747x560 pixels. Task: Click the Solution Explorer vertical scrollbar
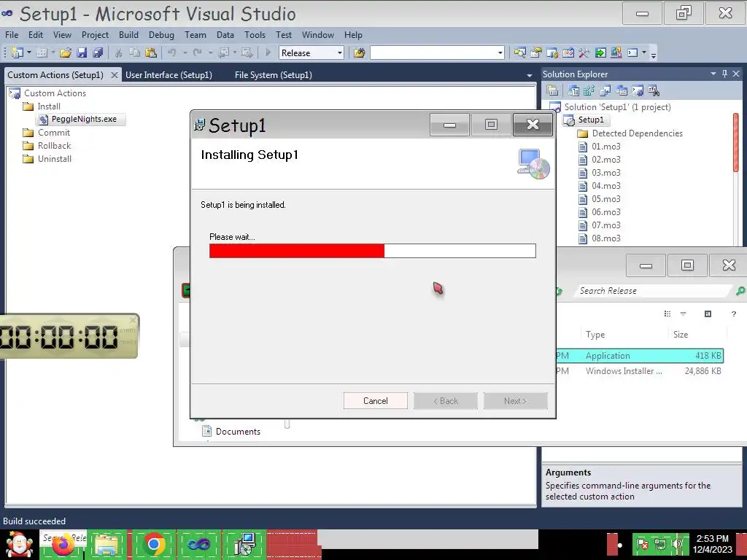tap(736, 143)
